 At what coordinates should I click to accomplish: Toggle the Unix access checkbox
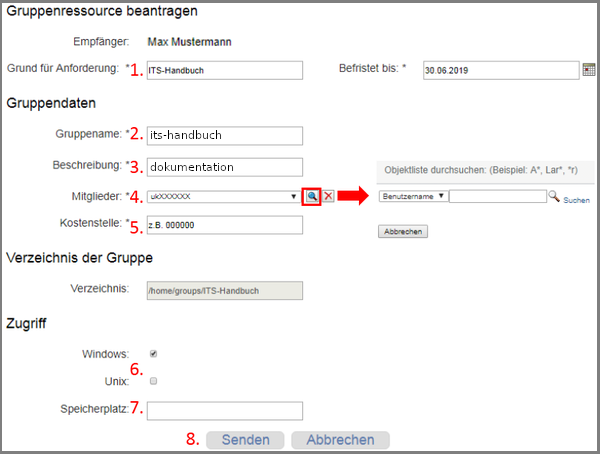[152, 381]
